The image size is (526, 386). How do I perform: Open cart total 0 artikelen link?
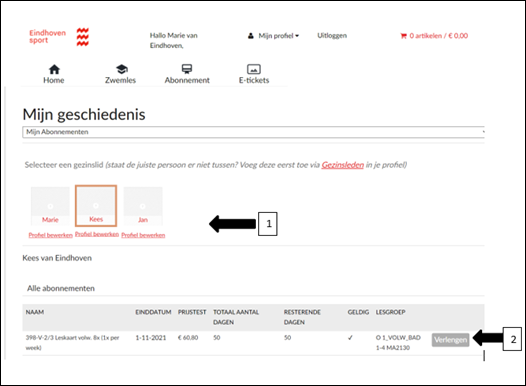coord(438,36)
